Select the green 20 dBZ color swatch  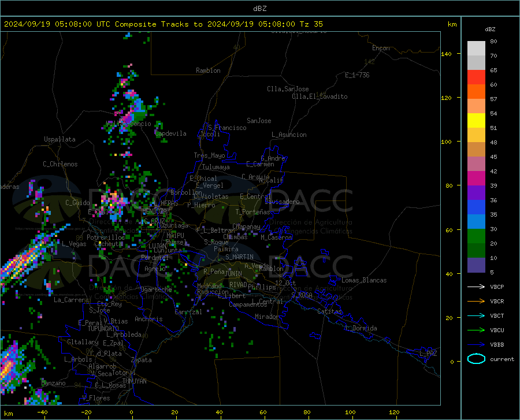[476, 236]
